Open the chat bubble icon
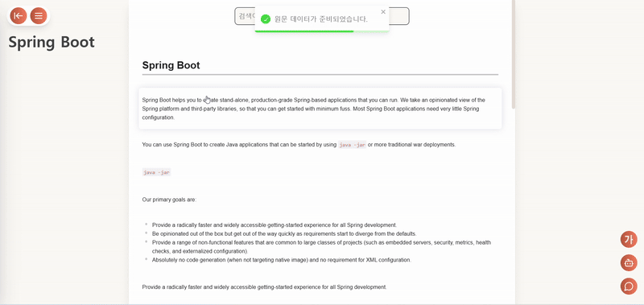 point(629,286)
